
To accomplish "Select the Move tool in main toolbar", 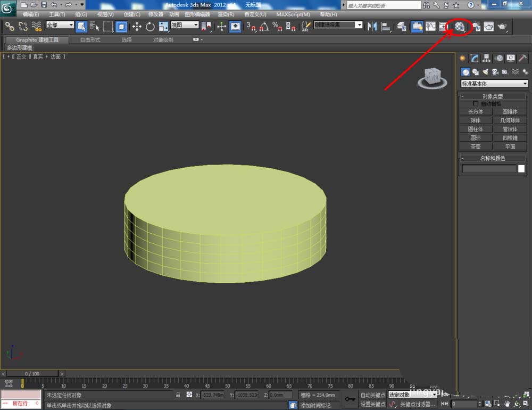I will click(137, 27).
